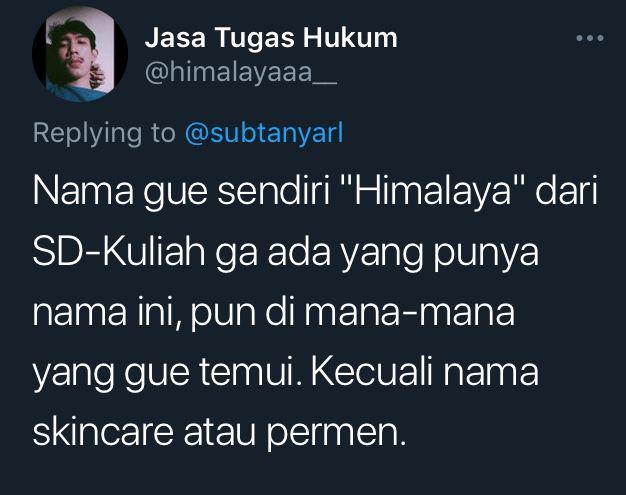The image size is (626, 495).
Task: Click the word 'dari' in the tweet
Action: coord(566,192)
